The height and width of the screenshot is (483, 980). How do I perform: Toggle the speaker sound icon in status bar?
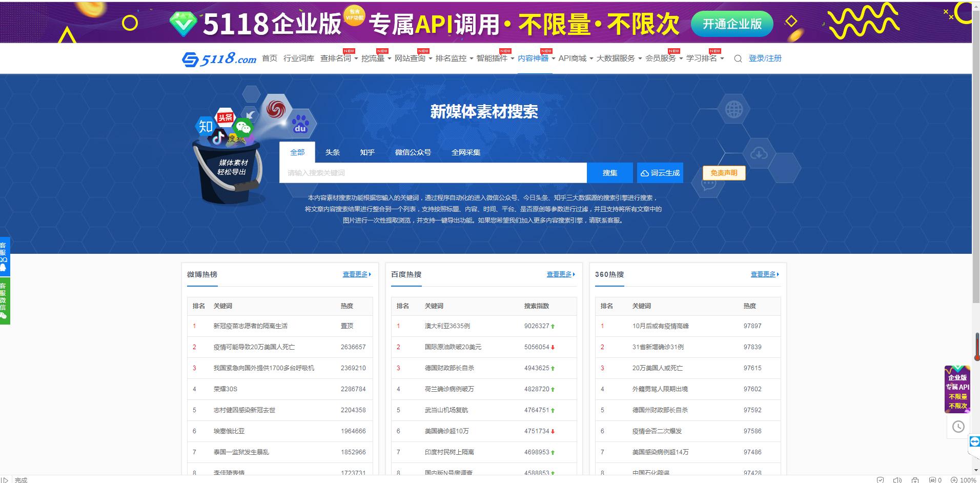(897, 480)
